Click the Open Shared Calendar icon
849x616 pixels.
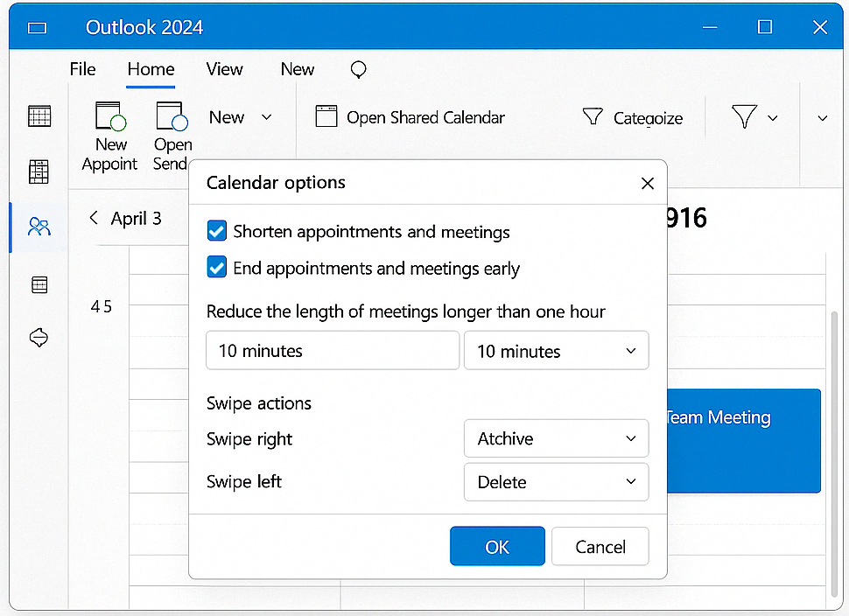pos(326,116)
